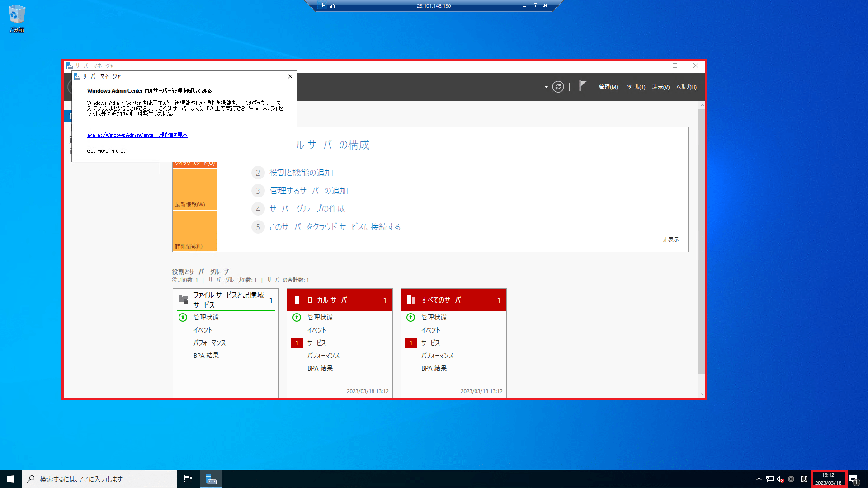Click the ファイル サービスと記憶域サービス tile icon

184,300
